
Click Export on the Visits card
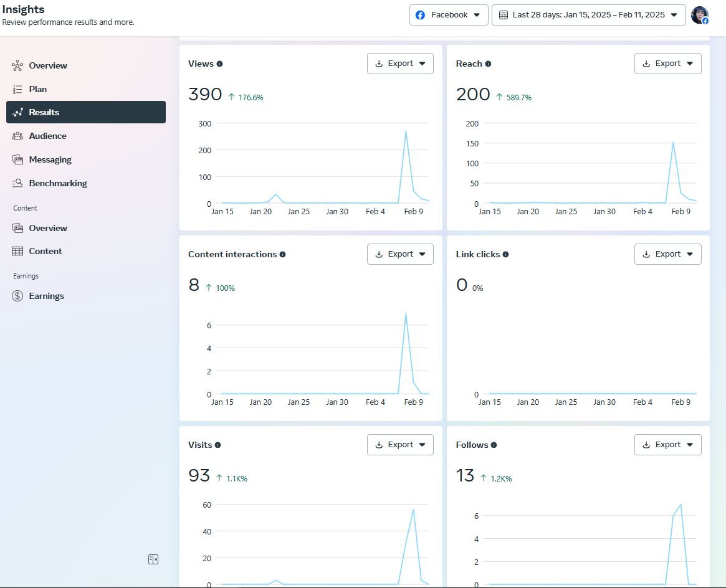pyautogui.click(x=400, y=445)
